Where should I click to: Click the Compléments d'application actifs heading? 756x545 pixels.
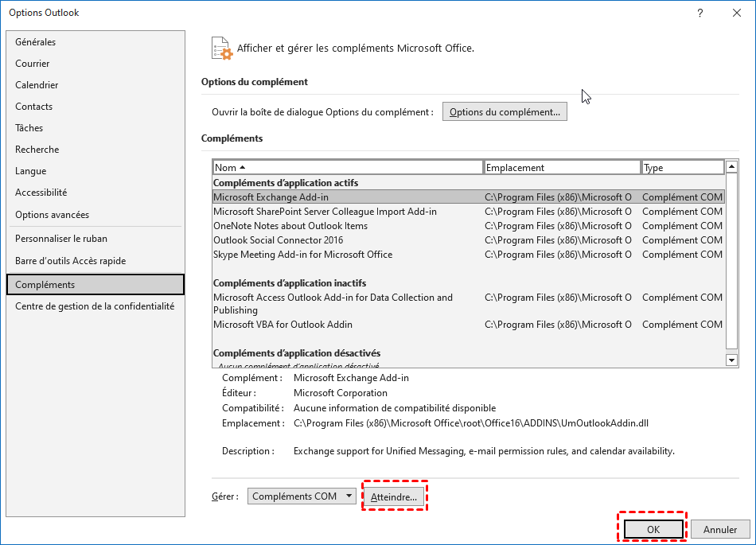[x=286, y=183]
